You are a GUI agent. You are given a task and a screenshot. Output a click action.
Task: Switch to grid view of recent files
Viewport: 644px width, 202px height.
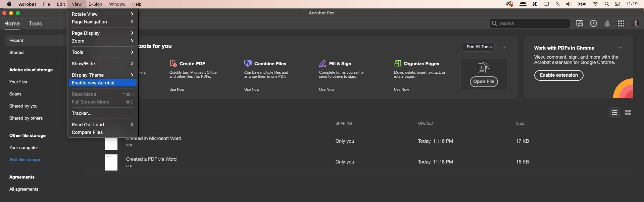point(628,113)
